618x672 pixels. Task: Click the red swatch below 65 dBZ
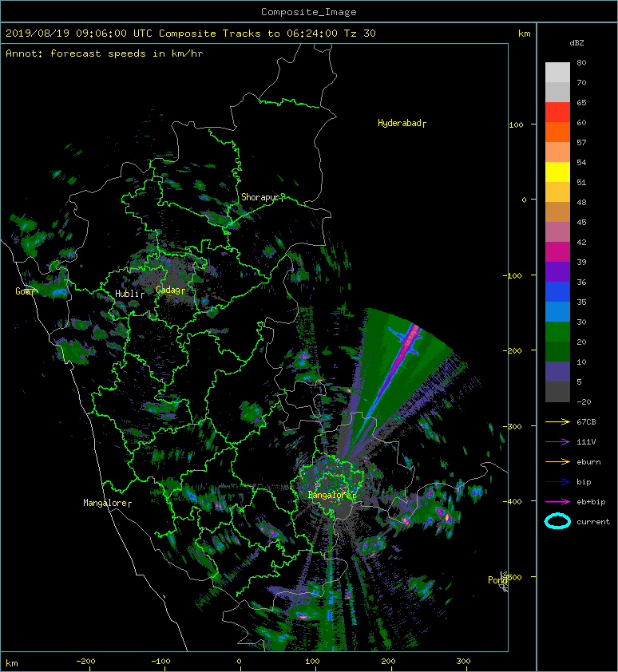click(x=557, y=112)
